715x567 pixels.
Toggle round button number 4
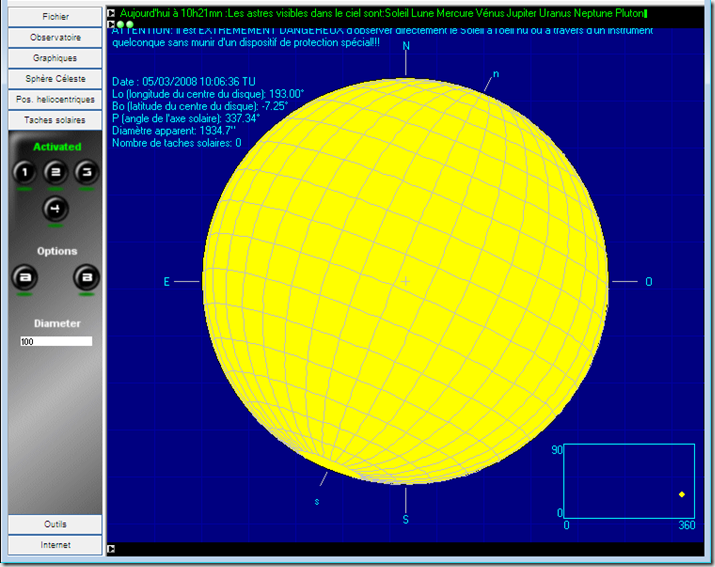56,209
